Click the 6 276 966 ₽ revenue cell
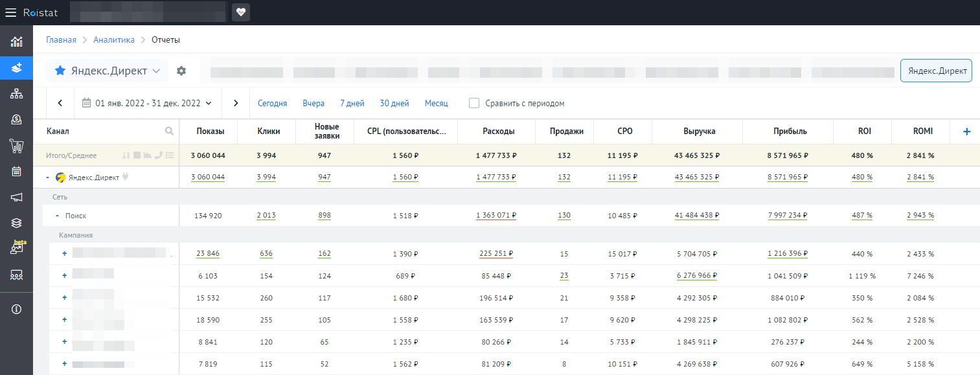 click(x=697, y=275)
